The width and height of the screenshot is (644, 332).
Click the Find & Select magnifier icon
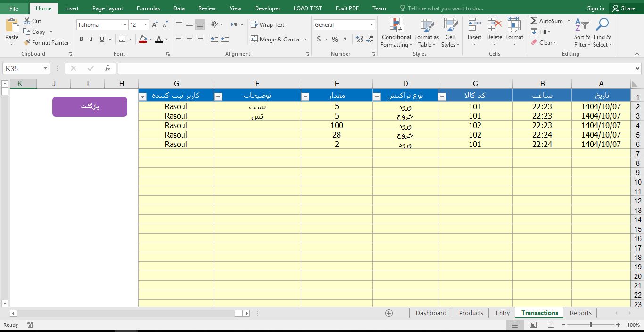(602, 25)
